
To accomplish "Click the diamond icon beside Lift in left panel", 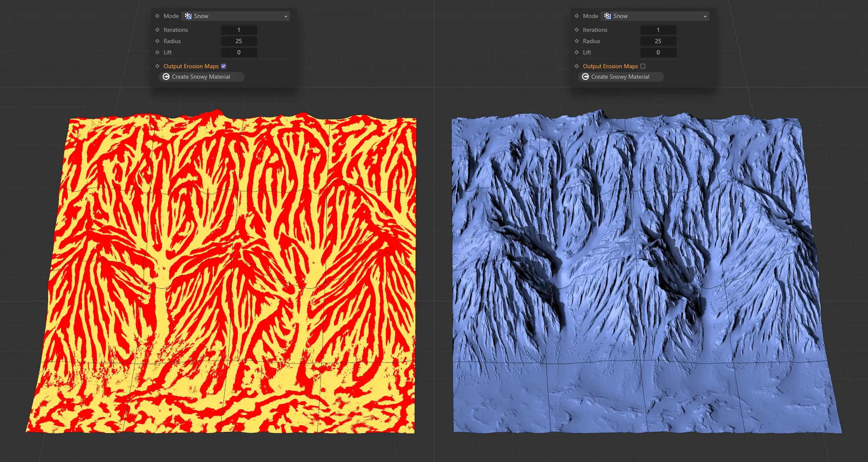I will [157, 52].
